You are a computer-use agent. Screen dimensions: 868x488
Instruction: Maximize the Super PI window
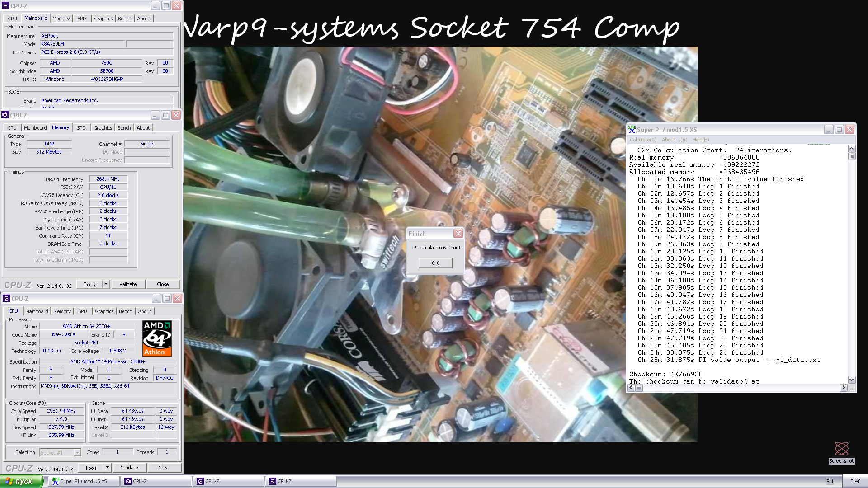(839, 130)
